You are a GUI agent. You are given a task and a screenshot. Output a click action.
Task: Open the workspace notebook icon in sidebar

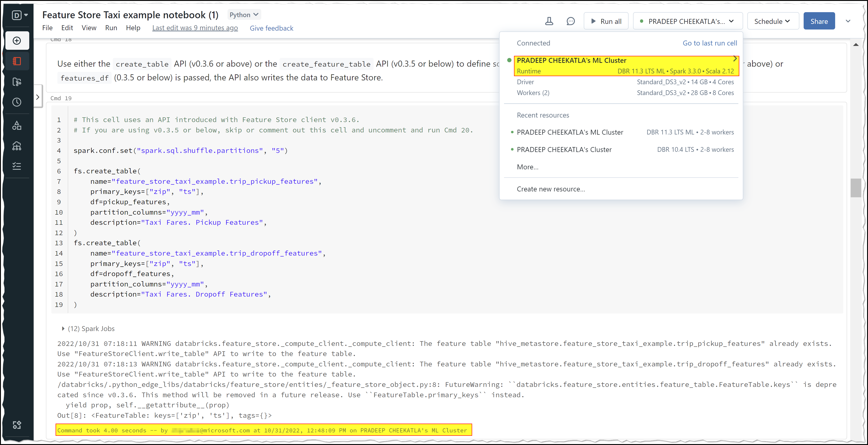click(x=17, y=61)
